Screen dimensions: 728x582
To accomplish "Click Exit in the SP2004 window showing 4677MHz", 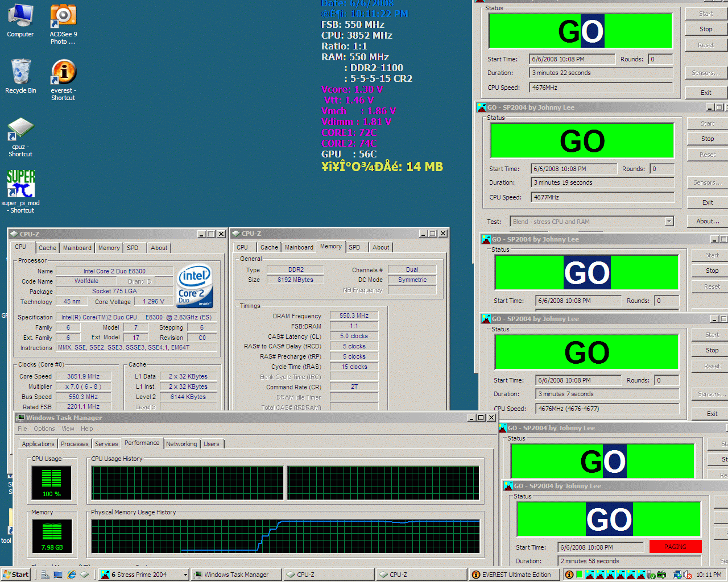I will pos(708,202).
